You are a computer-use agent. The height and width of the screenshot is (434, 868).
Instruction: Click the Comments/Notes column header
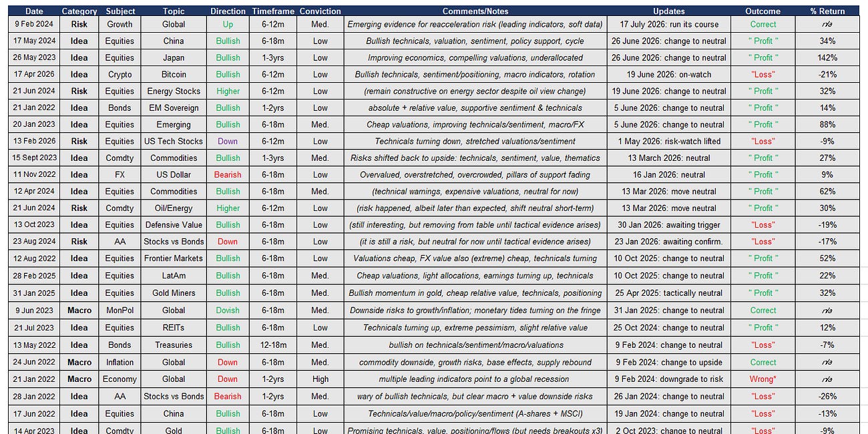pos(475,11)
